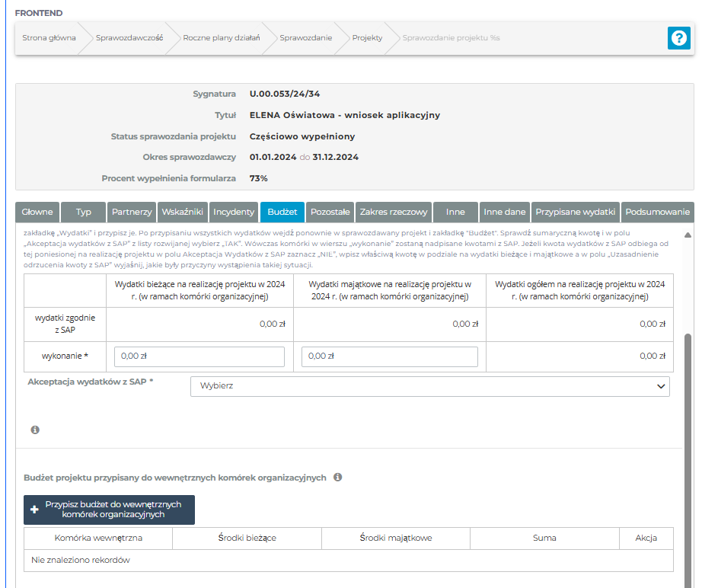This screenshot has width=702, height=588.
Task: Click info icon below Akceptacja wydatków
Action: [x=35, y=430]
